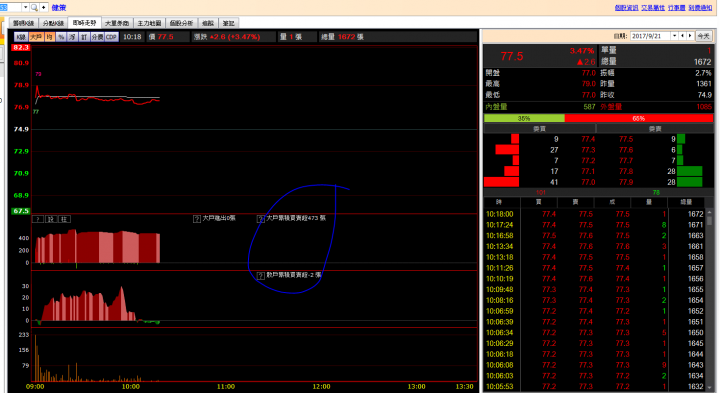Click the ? help button above large-holder chart
The height and width of the screenshot is (393, 720).
coord(38,219)
